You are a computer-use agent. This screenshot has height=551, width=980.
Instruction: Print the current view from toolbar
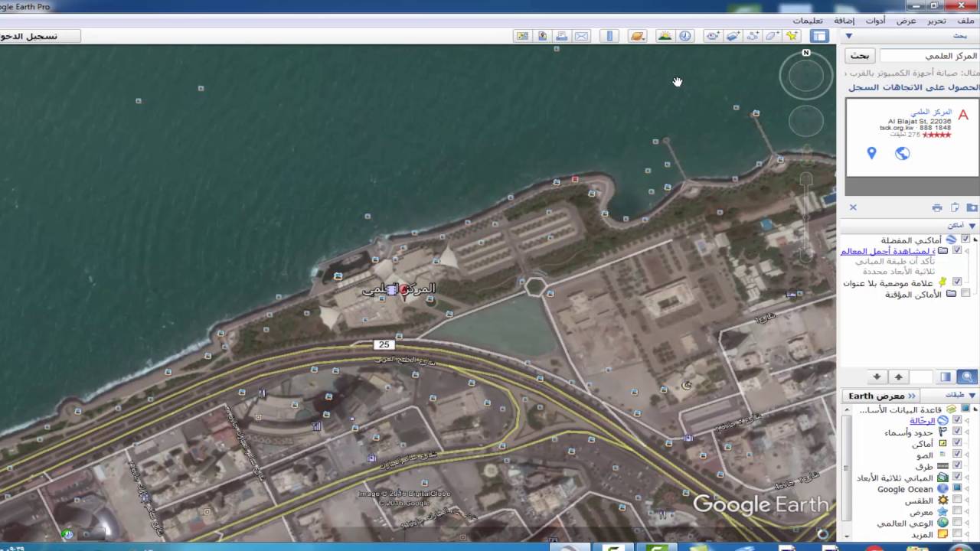pyautogui.click(x=562, y=36)
